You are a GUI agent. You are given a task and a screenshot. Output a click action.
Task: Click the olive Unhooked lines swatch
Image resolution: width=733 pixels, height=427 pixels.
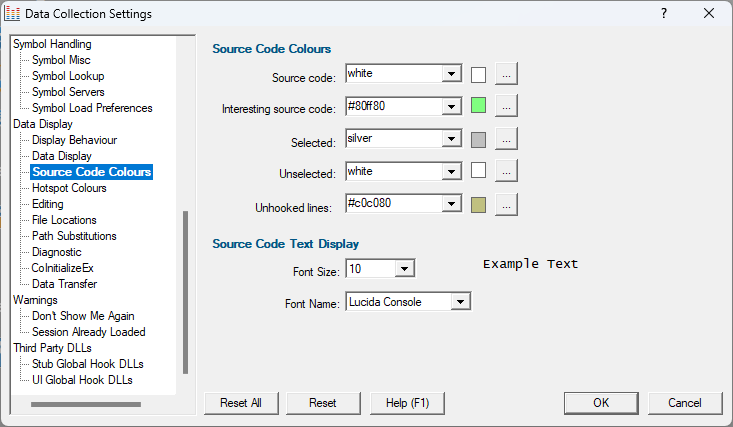click(478, 205)
